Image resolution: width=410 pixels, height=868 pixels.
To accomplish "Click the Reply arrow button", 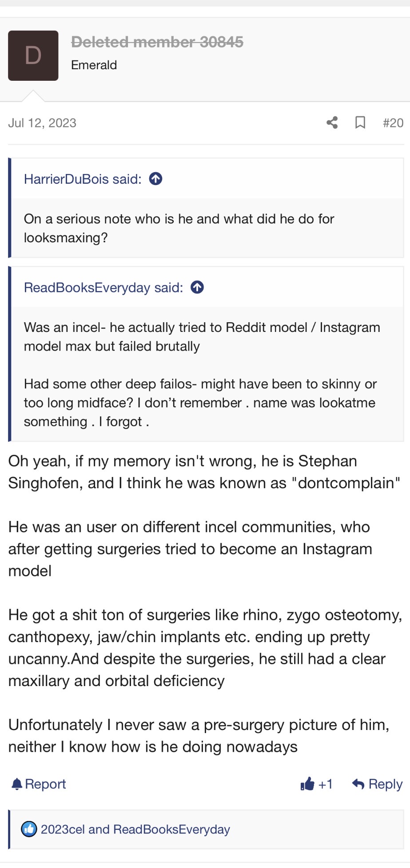I will click(x=377, y=784).
